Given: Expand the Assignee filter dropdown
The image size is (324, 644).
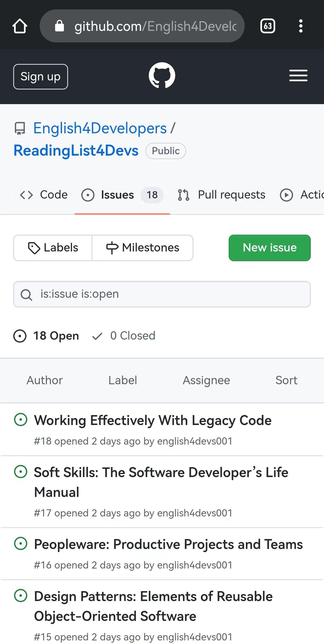Looking at the screenshot, I should pyautogui.click(x=206, y=380).
